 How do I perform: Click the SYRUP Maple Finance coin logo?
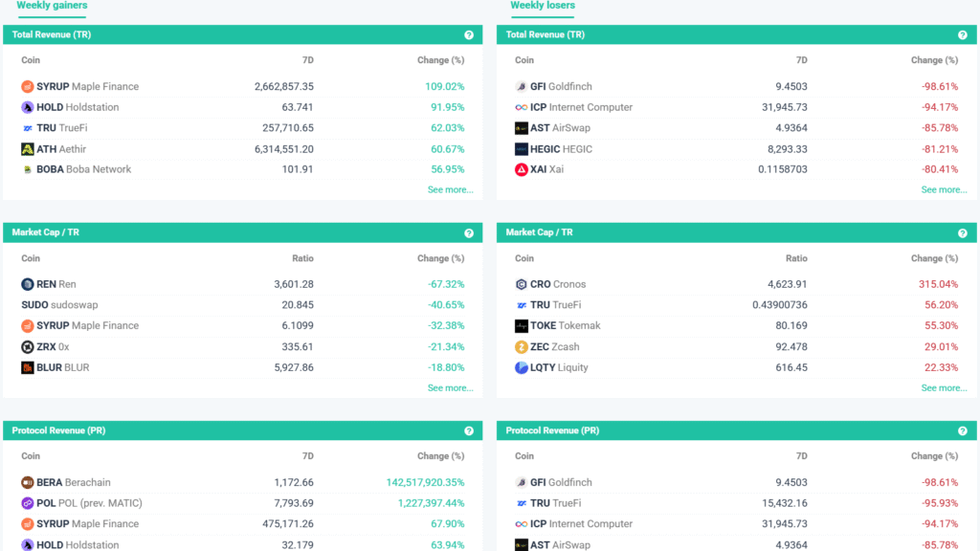coord(27,86)
